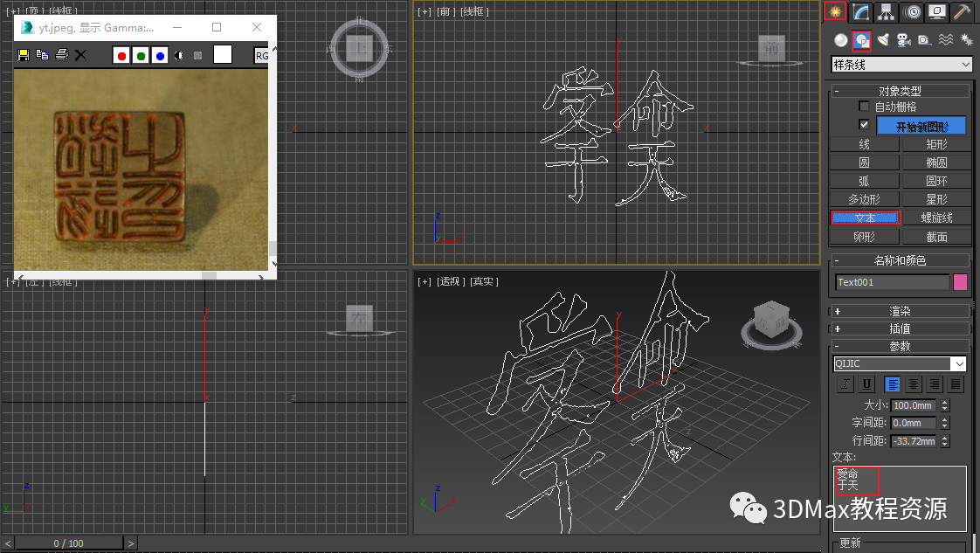Print the image from the yt.jpeg window

click(x=61, y=55)
